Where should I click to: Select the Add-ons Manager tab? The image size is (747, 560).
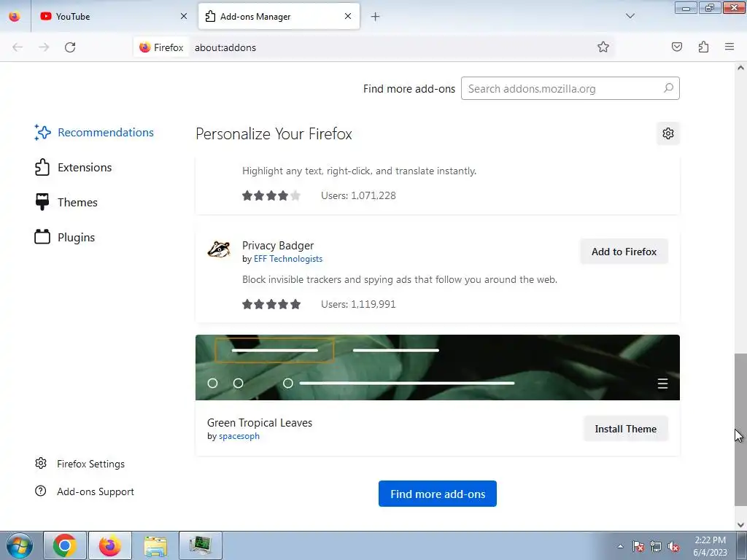(279, 16)
